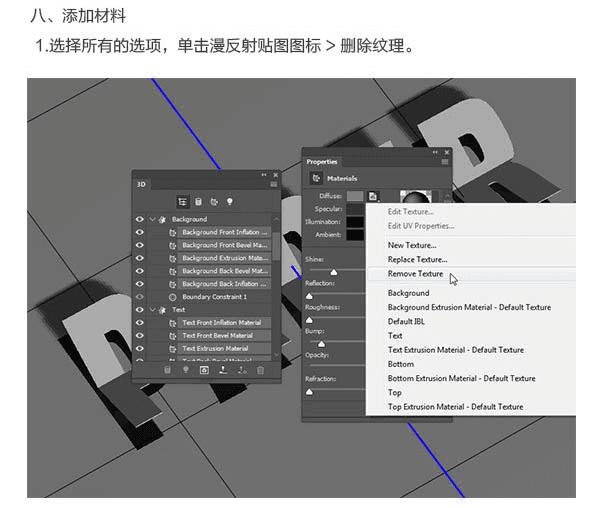The image size is (600, 508).
Task: Collapse the Background group in 3D panel
Action: click(152, 219)
